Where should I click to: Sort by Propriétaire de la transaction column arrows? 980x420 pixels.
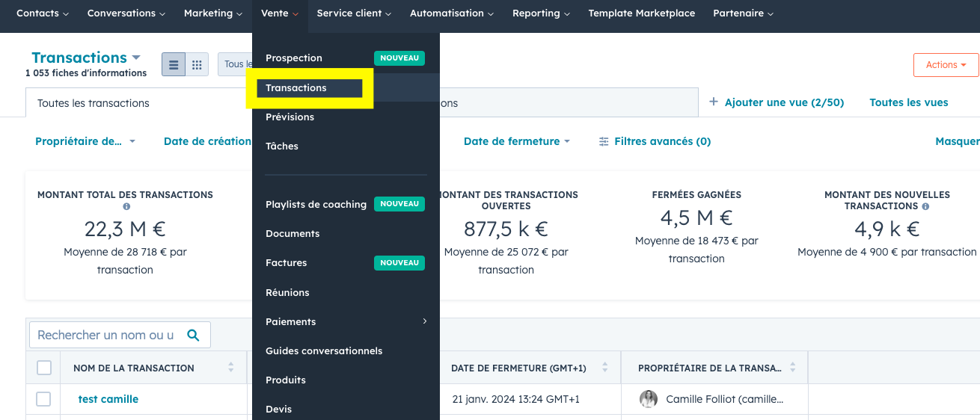coord(792,368)
